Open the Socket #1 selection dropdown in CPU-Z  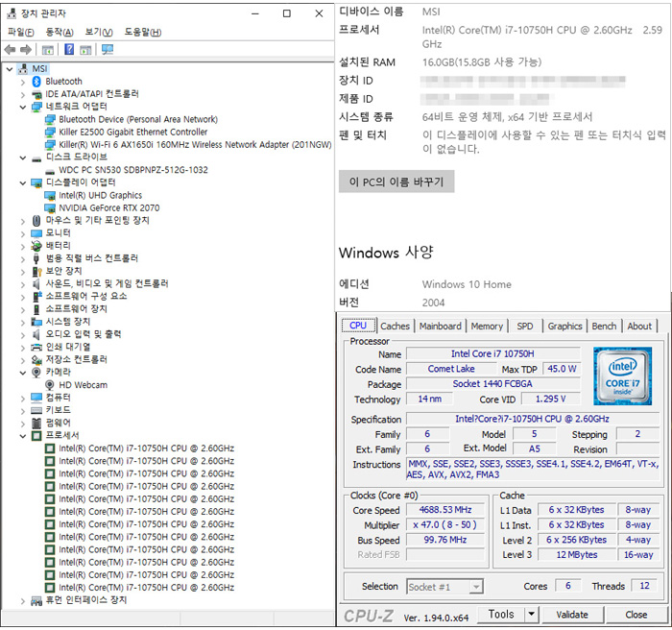tap(476, 587)
